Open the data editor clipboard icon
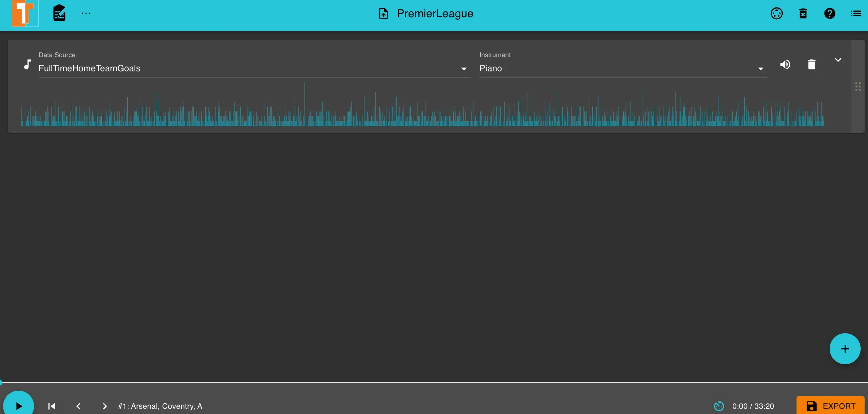The height and width of the screenshot is (414, 868). [x=59, y=13]
